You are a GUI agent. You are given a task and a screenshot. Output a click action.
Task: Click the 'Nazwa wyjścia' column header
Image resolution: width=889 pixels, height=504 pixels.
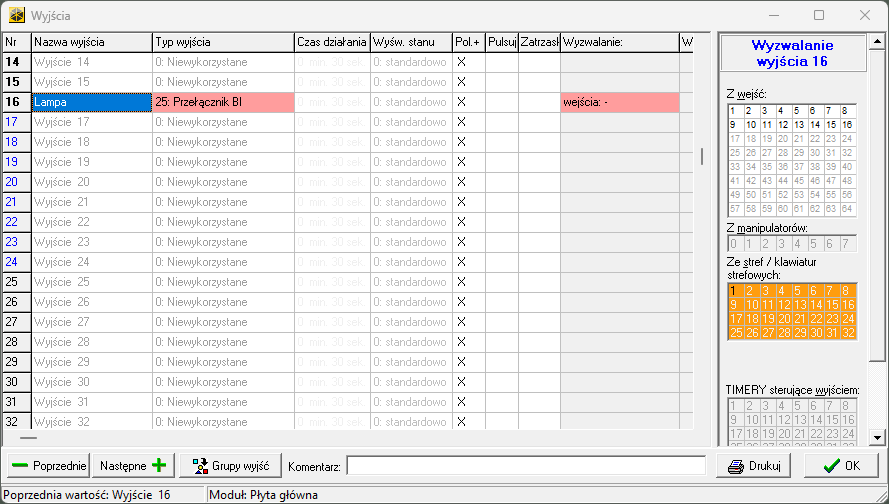(91, 42)
